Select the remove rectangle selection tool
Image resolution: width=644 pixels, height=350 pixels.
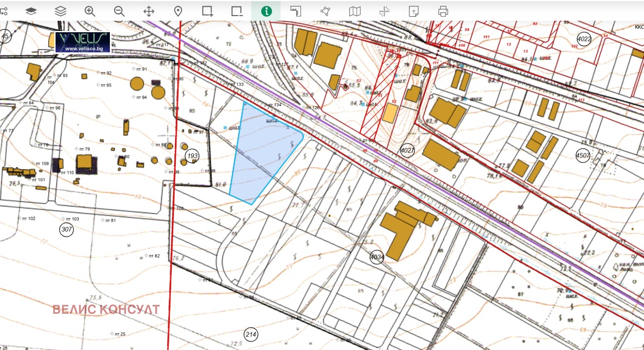237,11
